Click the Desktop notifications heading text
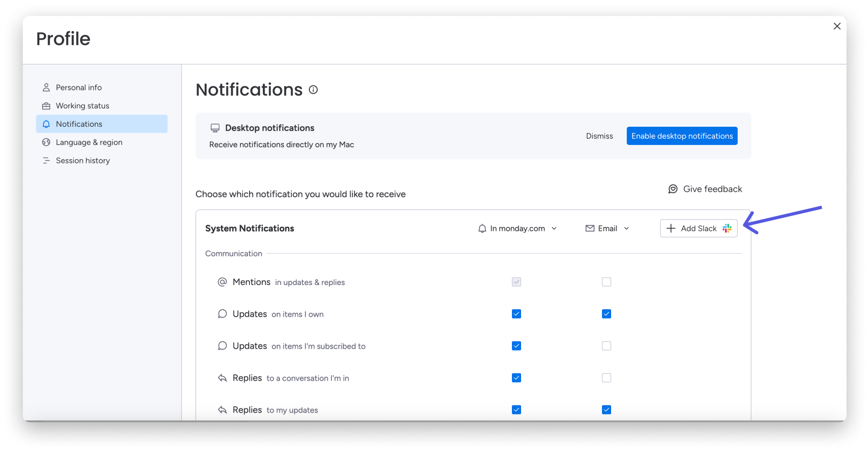Screen dimensions: 868x452 pos(270,128)
